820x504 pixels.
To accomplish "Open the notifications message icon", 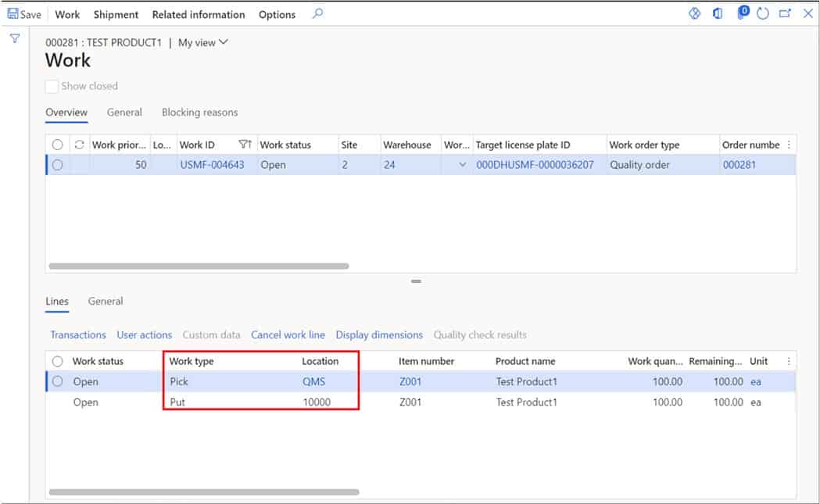I will pos(742,13).
